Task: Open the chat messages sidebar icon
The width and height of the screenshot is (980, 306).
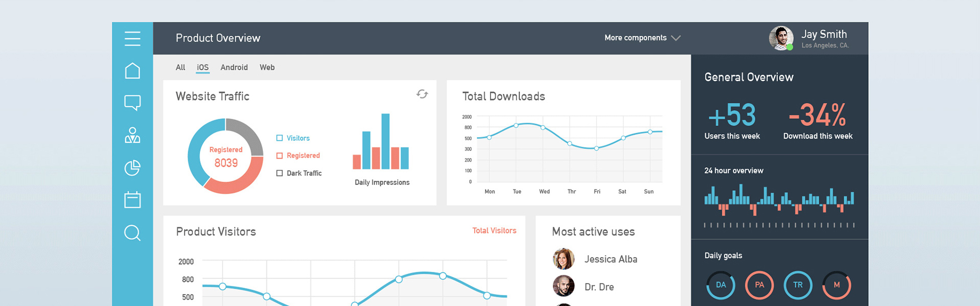Action: (132, 103)
